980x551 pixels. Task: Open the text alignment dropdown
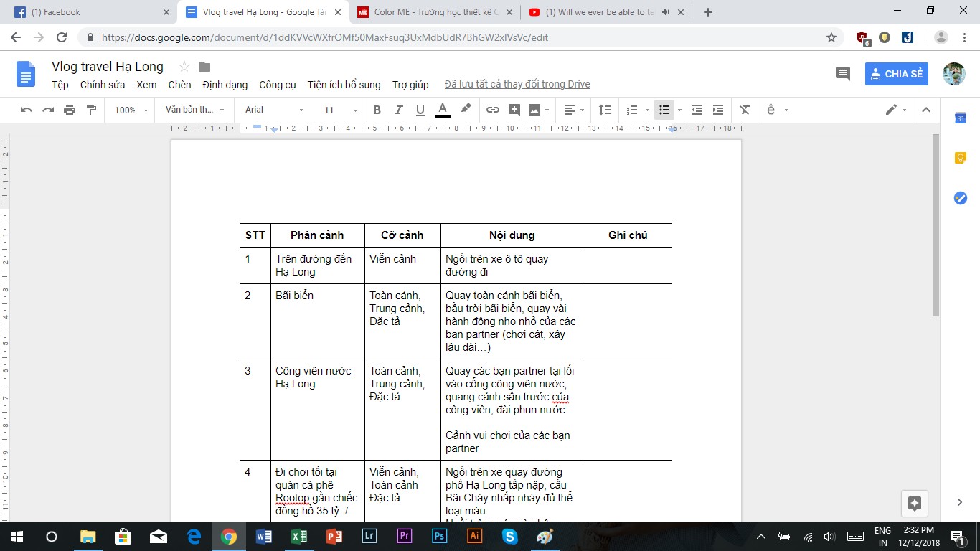(x=573, y=110)
